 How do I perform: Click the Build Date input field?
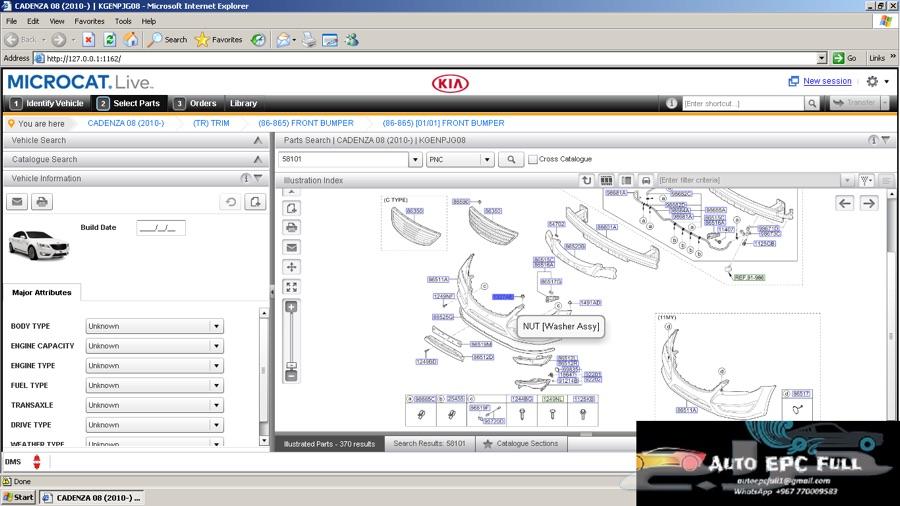point(161,228)
